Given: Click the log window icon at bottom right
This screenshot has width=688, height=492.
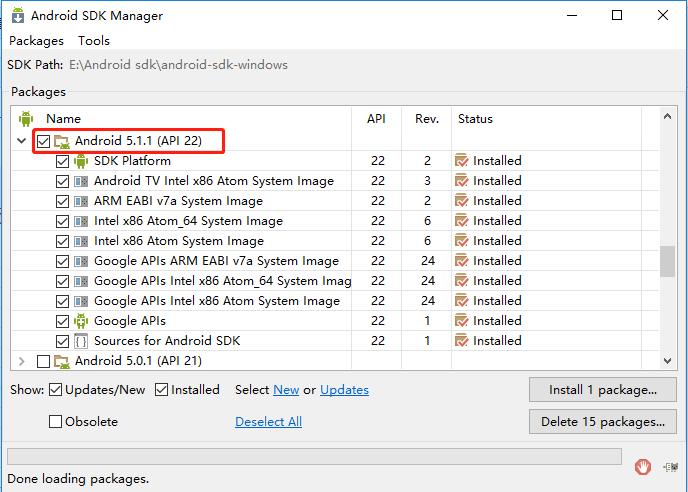Looking at the screenshot, I should (x=671, y=466).
